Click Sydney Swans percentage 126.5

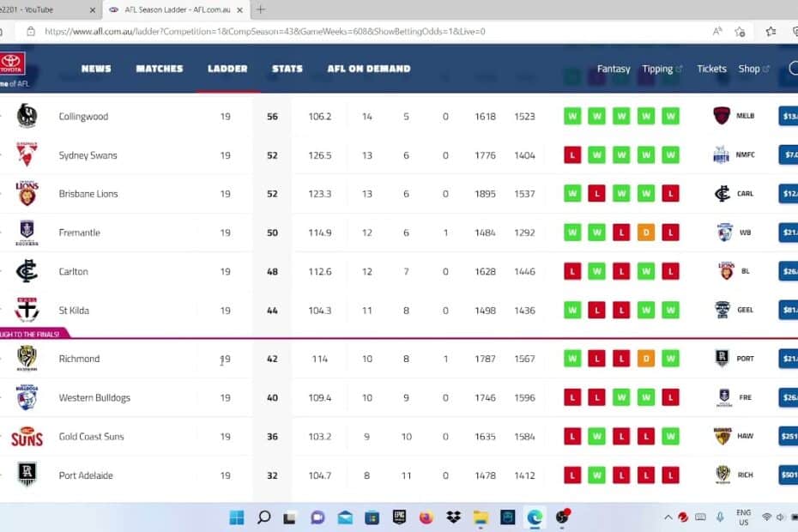click(x=319, y=154)
